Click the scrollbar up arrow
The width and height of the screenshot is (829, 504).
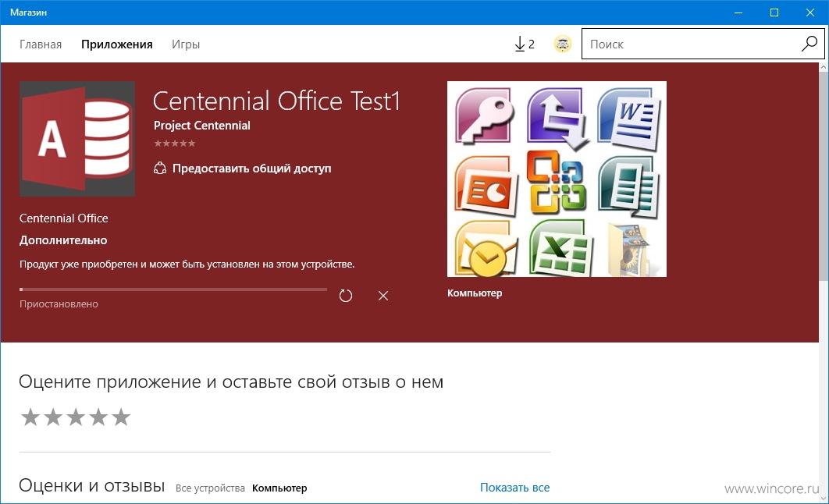pyautogui.click(x=824, y=68)
